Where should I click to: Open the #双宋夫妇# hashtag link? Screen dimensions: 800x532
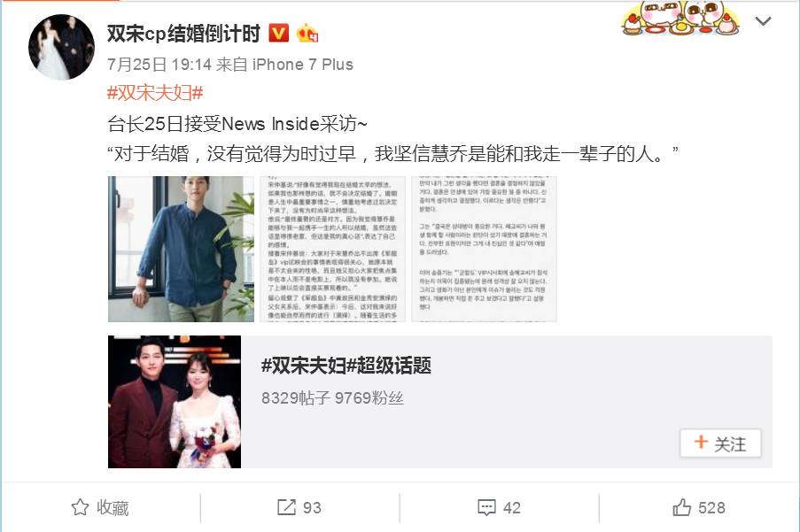click(x=155, y=93)
